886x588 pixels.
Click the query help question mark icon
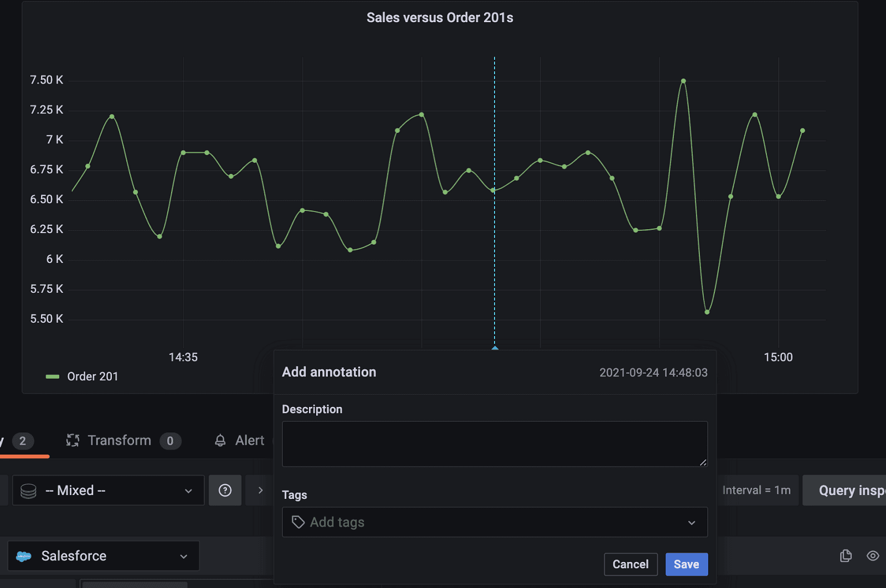tap(225, 490)
